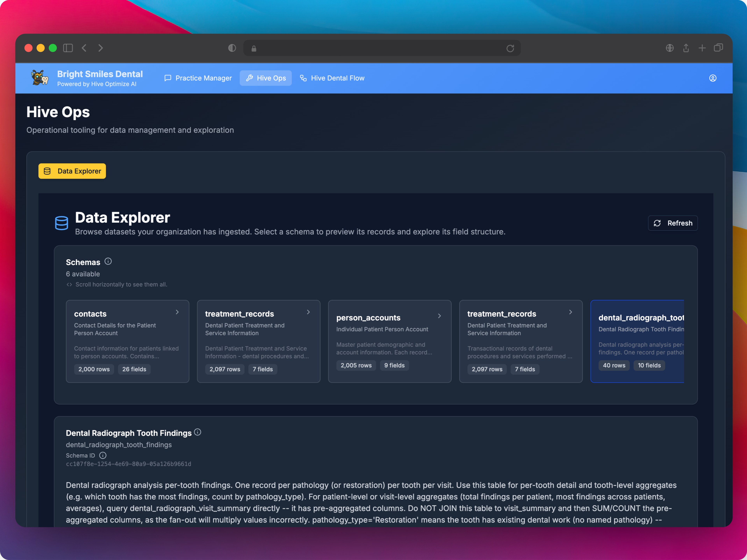The height and width of the screenshot is (560, 747).
Task: Click info icon beside Dental Radiograph Tooth Findings
Action: click(x=198, y=432)
